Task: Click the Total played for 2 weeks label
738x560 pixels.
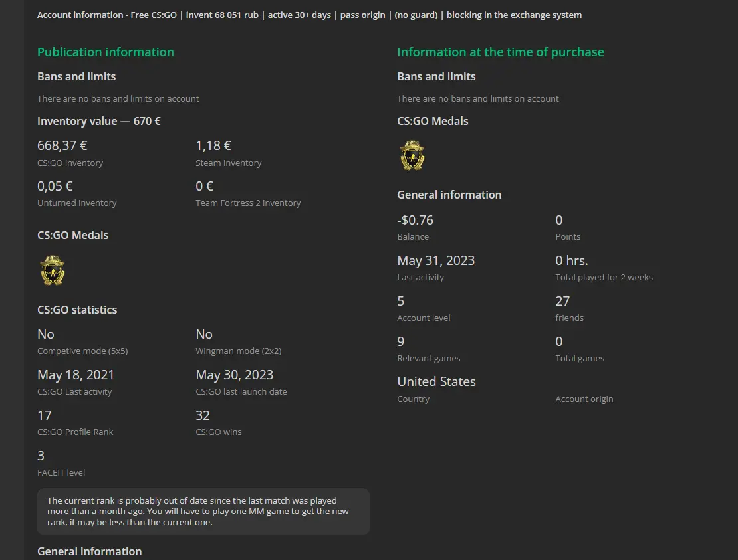Action: pos(604,278)
